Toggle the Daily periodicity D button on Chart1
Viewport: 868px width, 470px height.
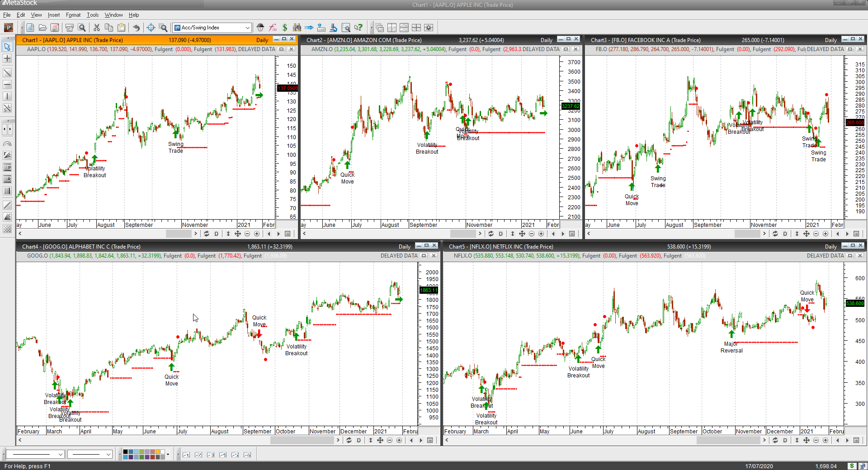pyautogui.click(x=216, y=234)
